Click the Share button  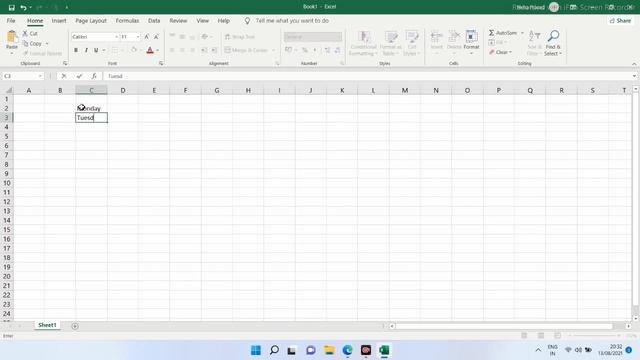click(x=620, y=20)
